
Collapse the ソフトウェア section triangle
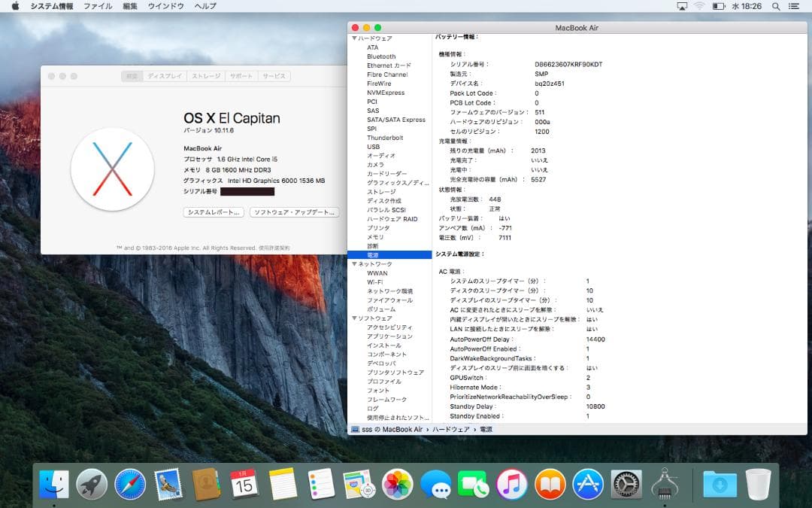pos(354,318)
